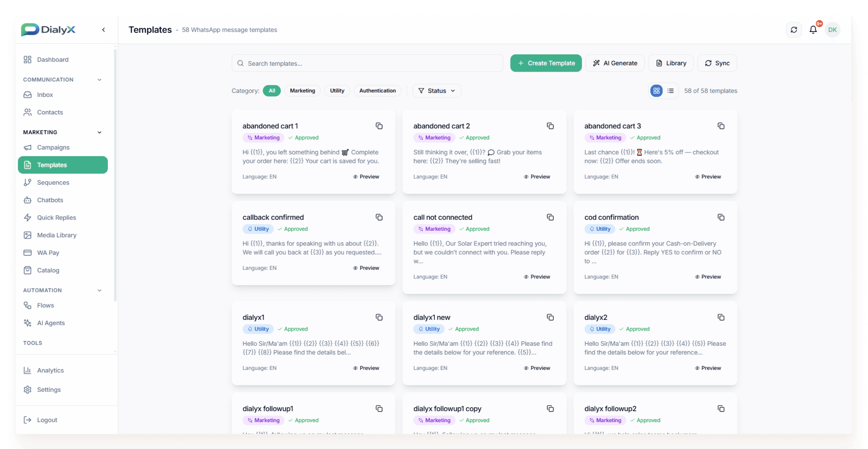The height and width of the screenshot is (449, 868).
Task: Open the Dashboard page
Action: (63, 59)
